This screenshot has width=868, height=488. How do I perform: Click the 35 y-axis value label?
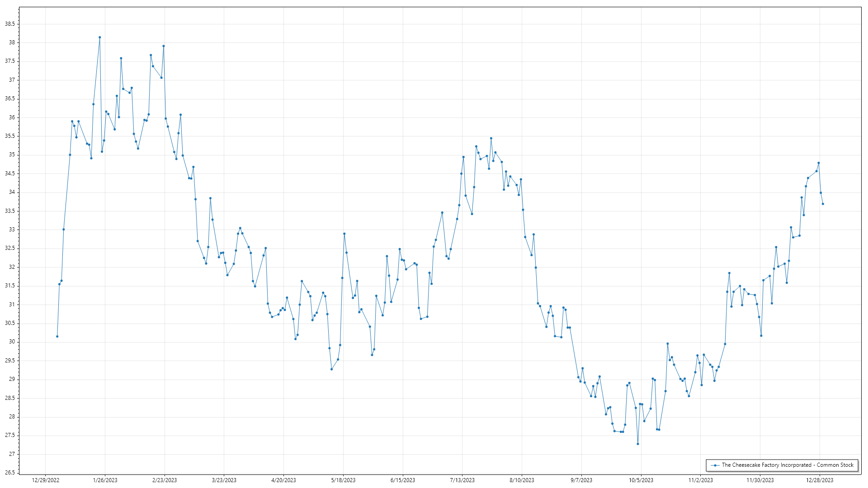(x=12, y=155)
